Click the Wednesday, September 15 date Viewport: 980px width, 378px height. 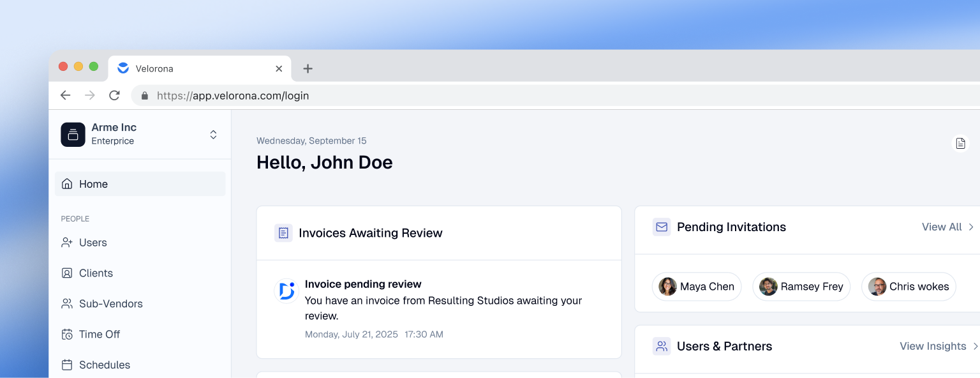311,141
